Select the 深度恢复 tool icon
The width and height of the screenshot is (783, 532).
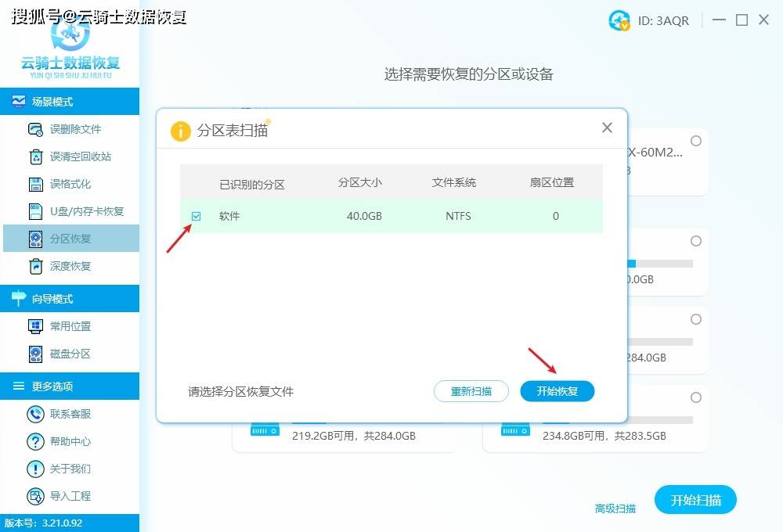pos(35,266)
